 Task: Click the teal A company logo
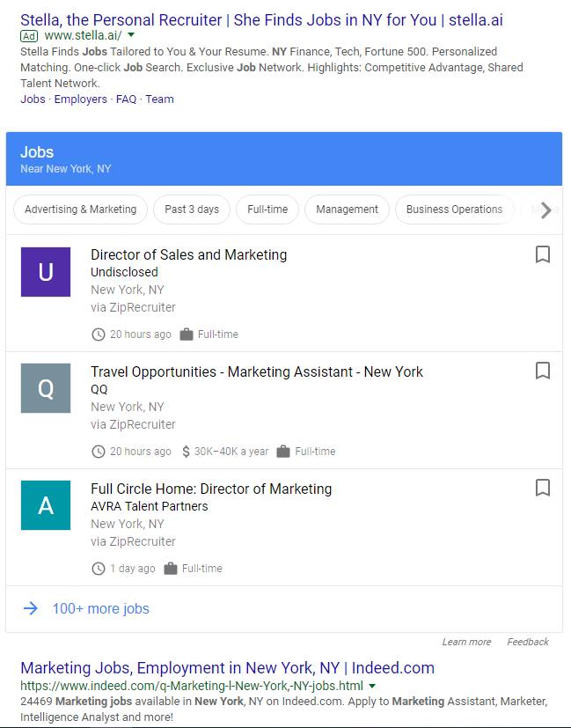pyautogui.click(x=46, y=505)
